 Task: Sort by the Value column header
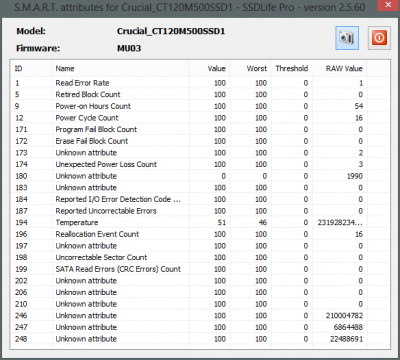pyautogui.click(x=209, y=69)
